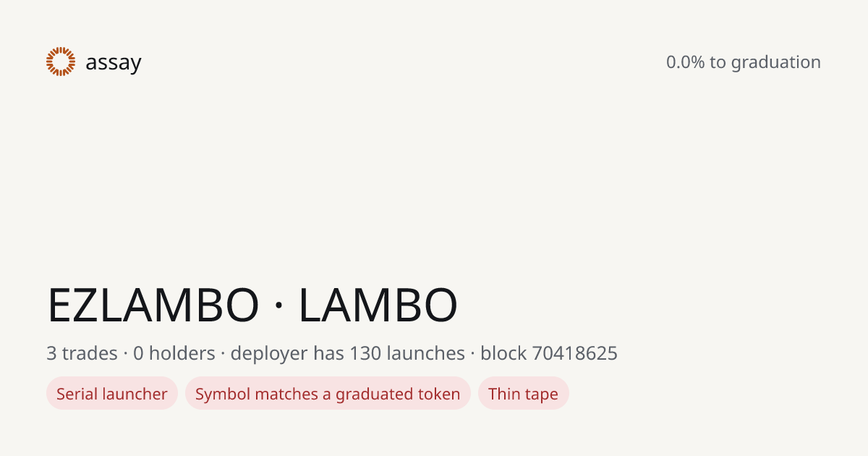Select the Thin tape warning tag
The width and height of the screenshot is (868, 456).
(x=523, y=394)
